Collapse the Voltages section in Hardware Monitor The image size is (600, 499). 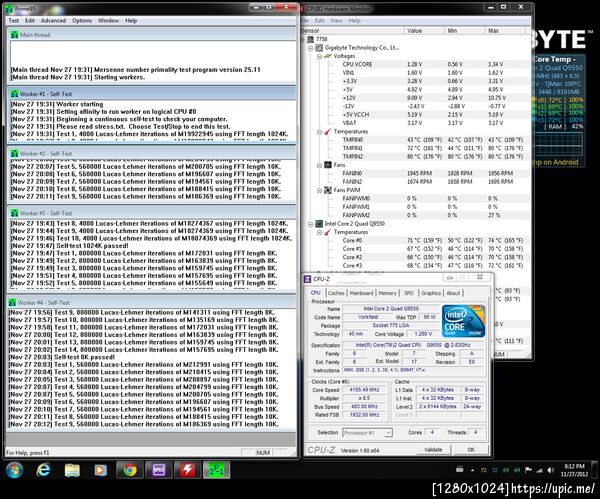319,56
